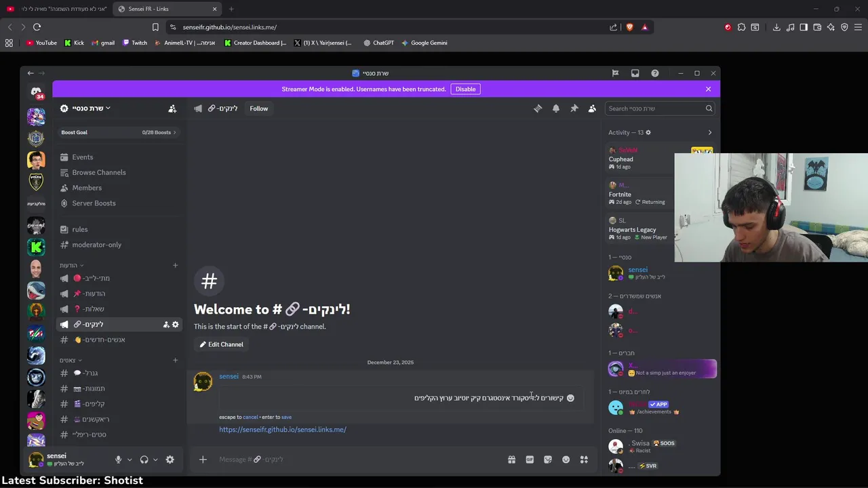
Task: Add channel to צאטים category with plus
Action: coord(175,361)
